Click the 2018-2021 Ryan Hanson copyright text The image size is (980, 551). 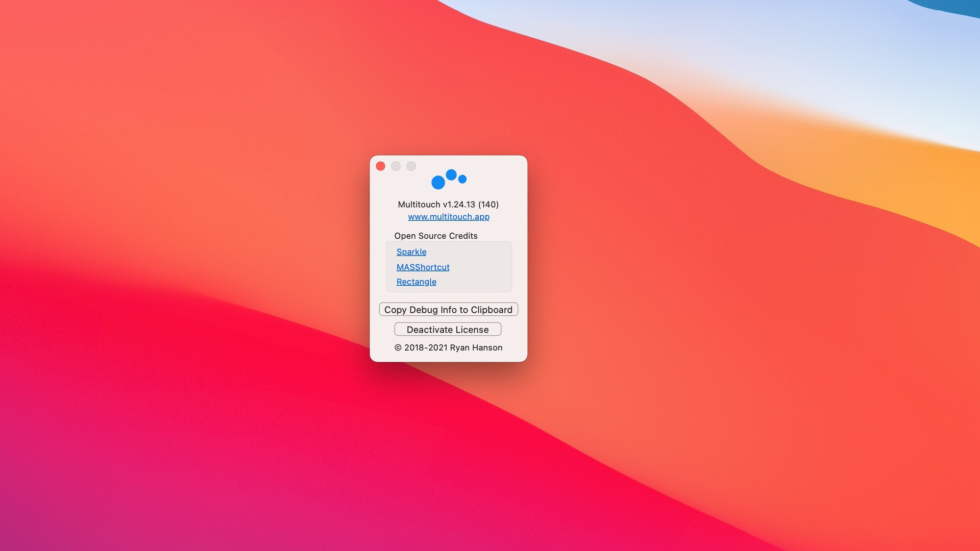[448, 348]
